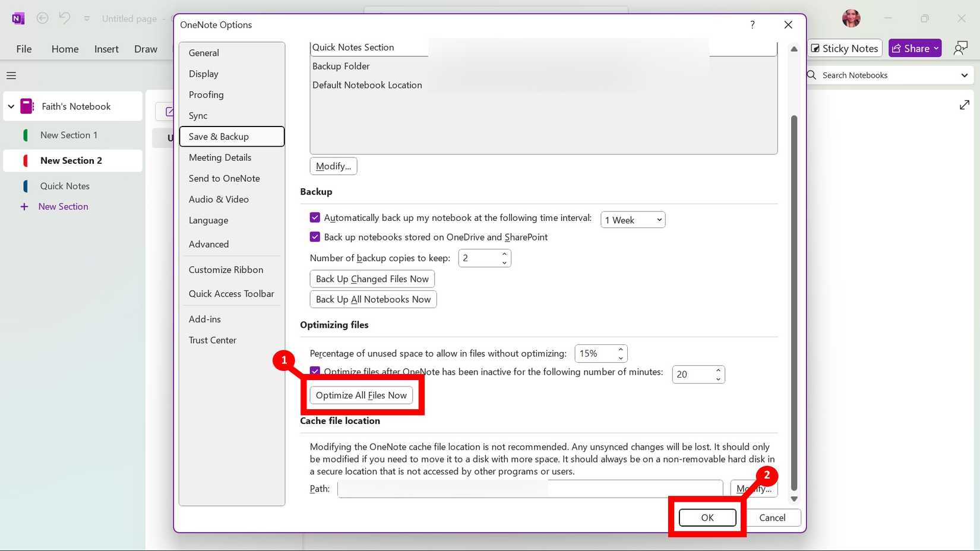Open the Search Notebooks scope dropdown chevron
Image resolution: width=980 pixels, height=551 pixels.
964,75
